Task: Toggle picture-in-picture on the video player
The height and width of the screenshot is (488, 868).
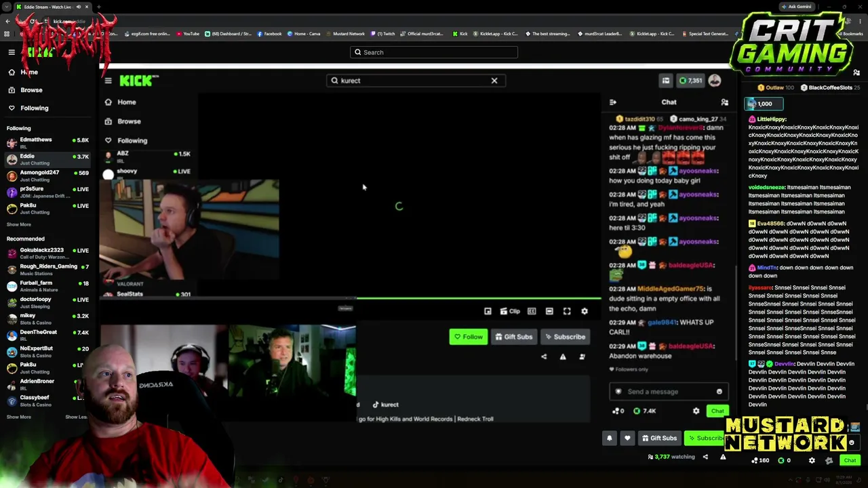Action: (x=488, y=311)
